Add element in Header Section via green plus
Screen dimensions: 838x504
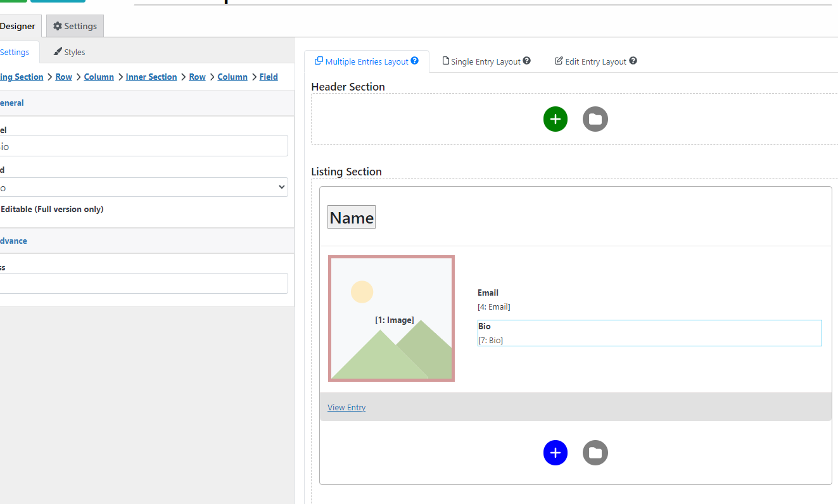click(555, 119)
